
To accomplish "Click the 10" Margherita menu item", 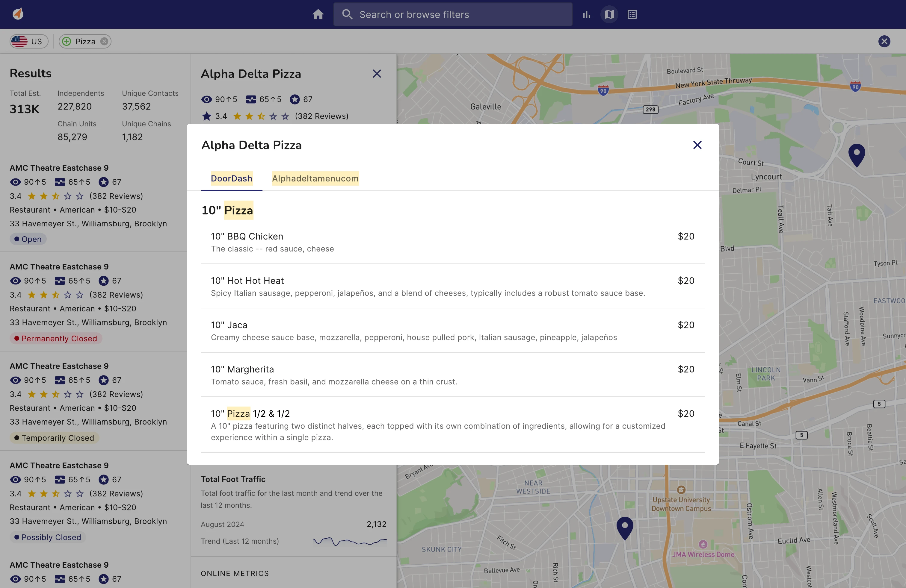I will tap(453, 375).
